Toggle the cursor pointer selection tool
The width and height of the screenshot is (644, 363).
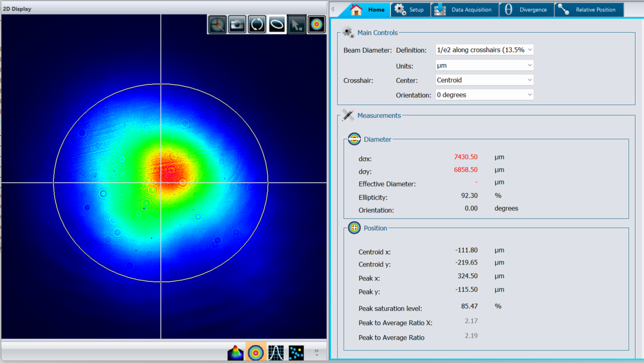point(297,24)
